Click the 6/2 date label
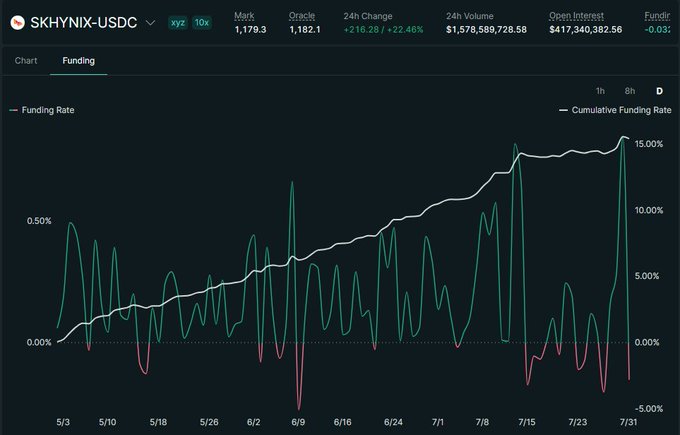680x435 pixels. tap(254, 422)
